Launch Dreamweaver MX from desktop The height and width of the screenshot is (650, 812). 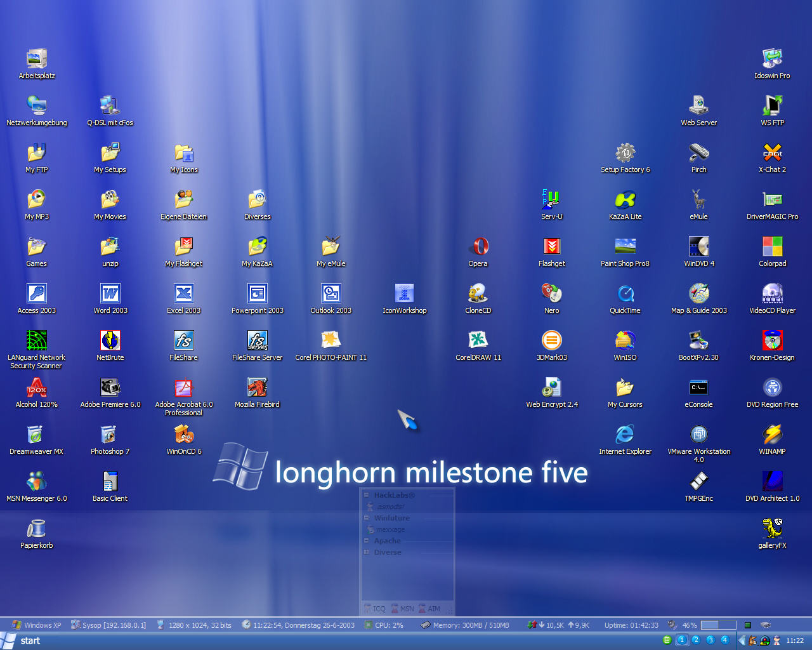(x=36, y=435)
